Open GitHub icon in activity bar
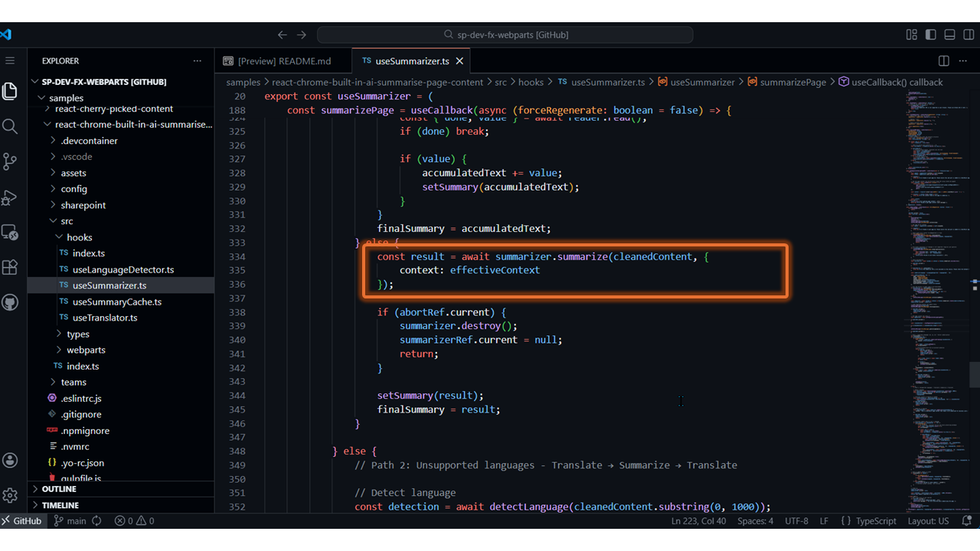 [10, 302]
